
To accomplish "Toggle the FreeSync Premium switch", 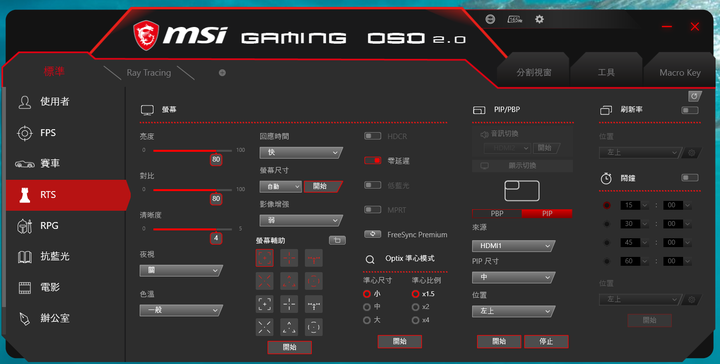I will click(372, 234).
